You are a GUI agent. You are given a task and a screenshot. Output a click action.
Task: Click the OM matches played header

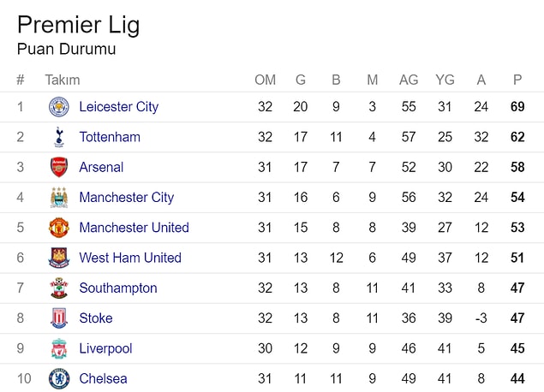click(x=265, y=80)
